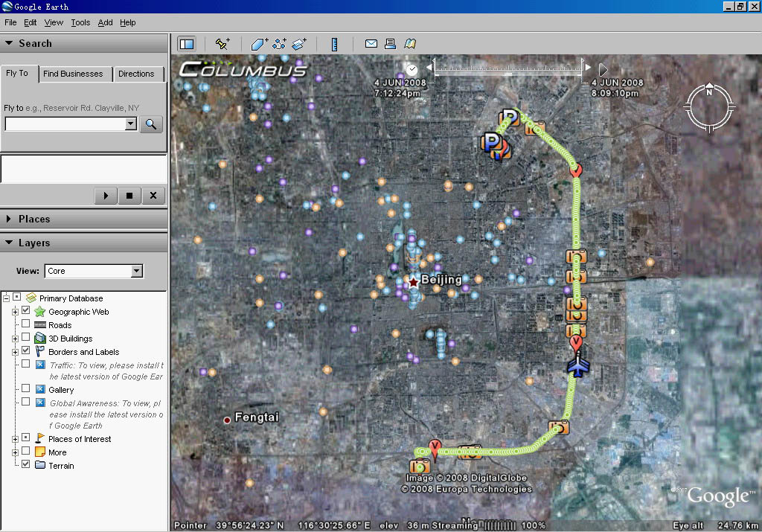Image resolution: width=762 pixels, height=532 pixels.
Task: Enable the Roads layer checkbox
Action: (26, 324)
